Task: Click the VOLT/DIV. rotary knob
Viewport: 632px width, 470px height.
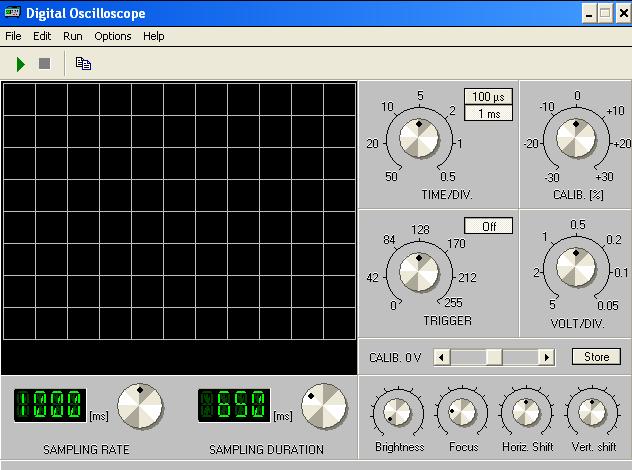Action: [x=575, y=267]
